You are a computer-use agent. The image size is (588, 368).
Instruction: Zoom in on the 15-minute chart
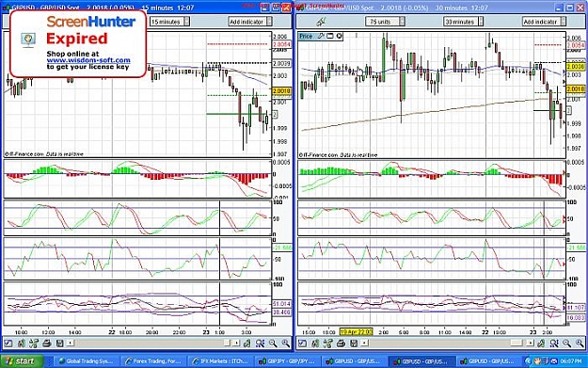pos(285,343)
